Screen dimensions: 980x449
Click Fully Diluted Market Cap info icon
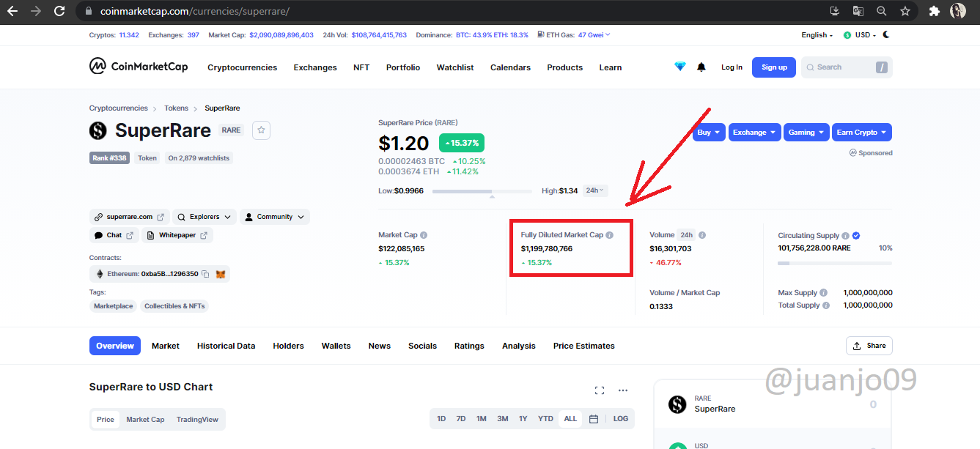pos(610,235)
